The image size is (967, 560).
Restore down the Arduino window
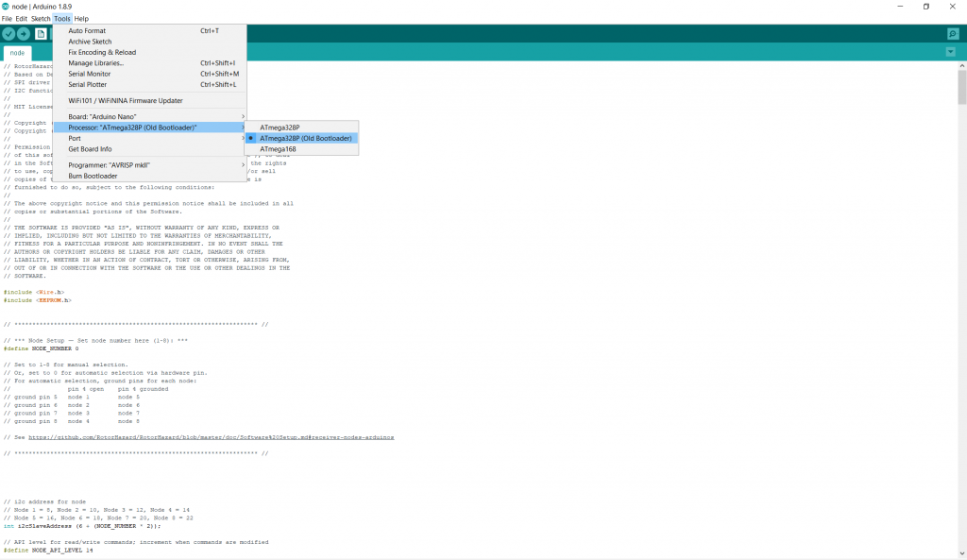click(x=926, y=7)
